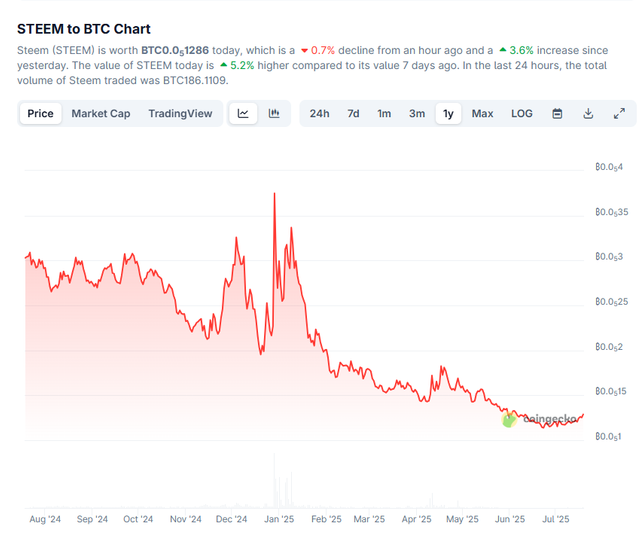Click the ₿0.0₅25 y-axis label
This screenshot has height=541, width=640.
tap(611, 302)
